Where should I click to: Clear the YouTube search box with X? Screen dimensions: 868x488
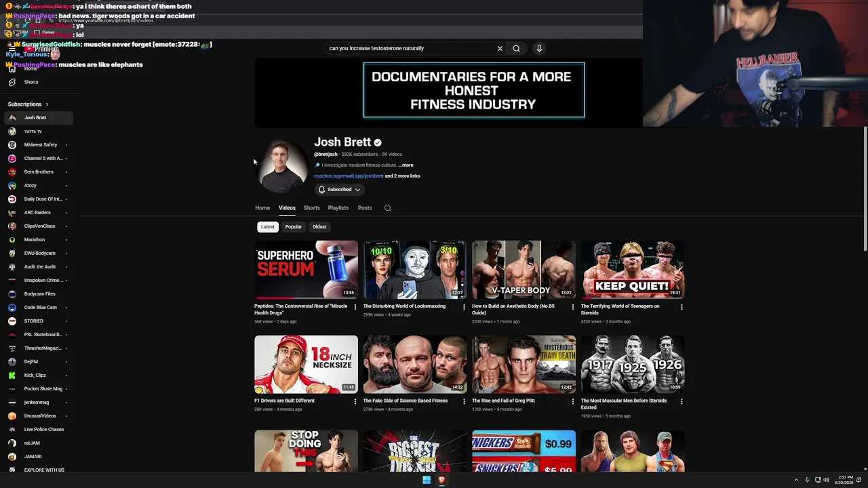(500, 48)
